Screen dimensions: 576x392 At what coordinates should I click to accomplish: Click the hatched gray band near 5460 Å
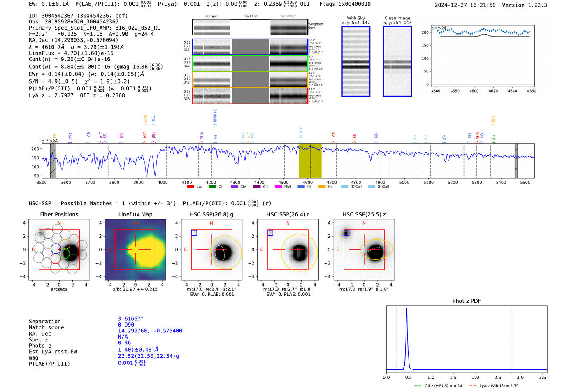tap(516, 160)
